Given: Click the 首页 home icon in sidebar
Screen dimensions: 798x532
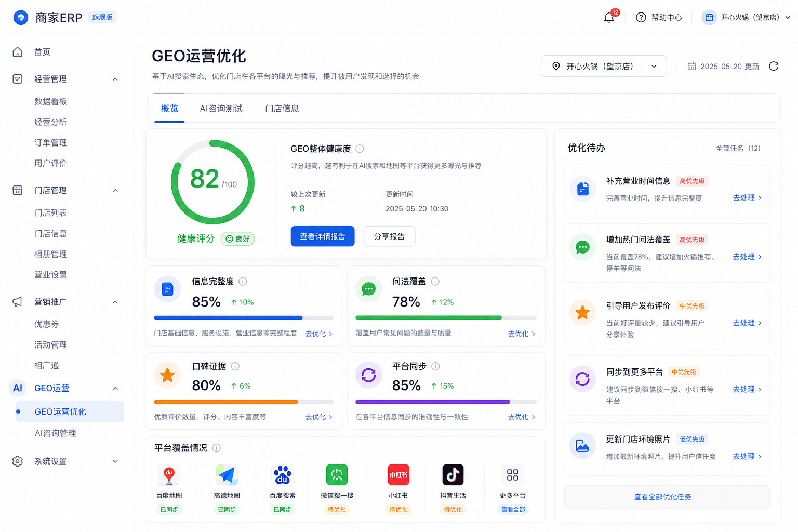Looking at the screenshot, I should pos(18,52).
